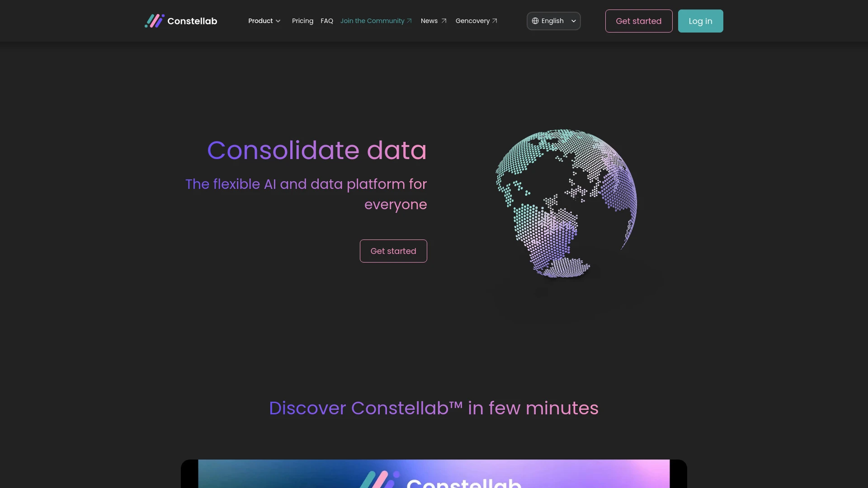Click the Get started button in the navbar
Screen dimensions: 868x488
click(638, 21)
